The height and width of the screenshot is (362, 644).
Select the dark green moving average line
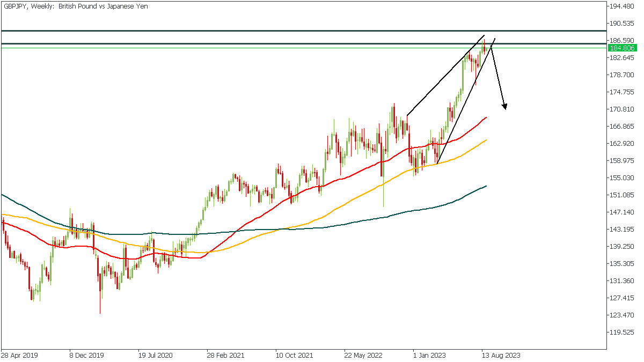pos(322,227)
